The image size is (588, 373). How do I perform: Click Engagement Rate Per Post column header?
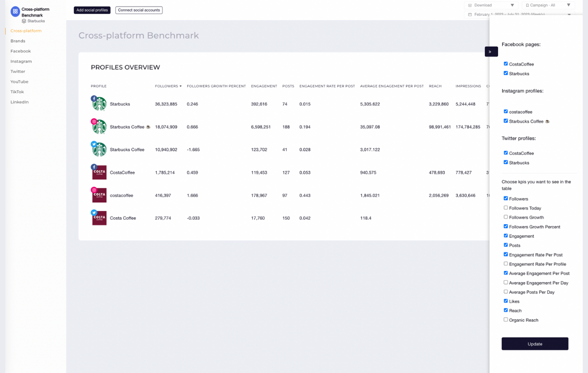pyautogui.click(x=327, y=86)
